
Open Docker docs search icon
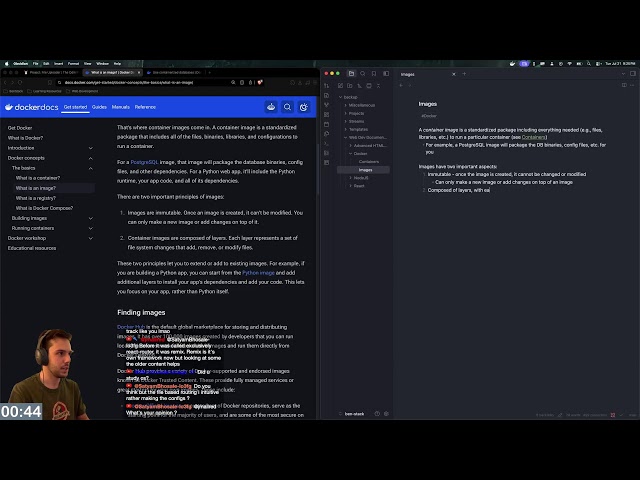click(287, 107)
